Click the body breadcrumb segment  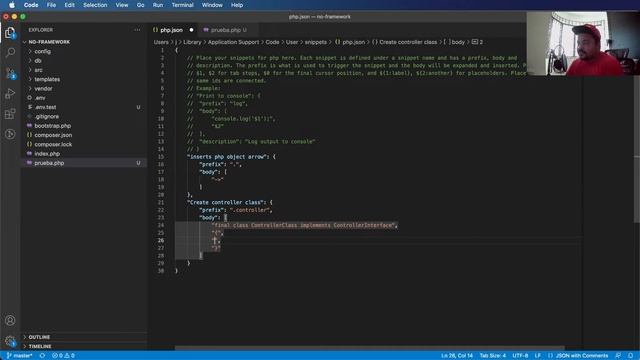[x=455, y=42]
